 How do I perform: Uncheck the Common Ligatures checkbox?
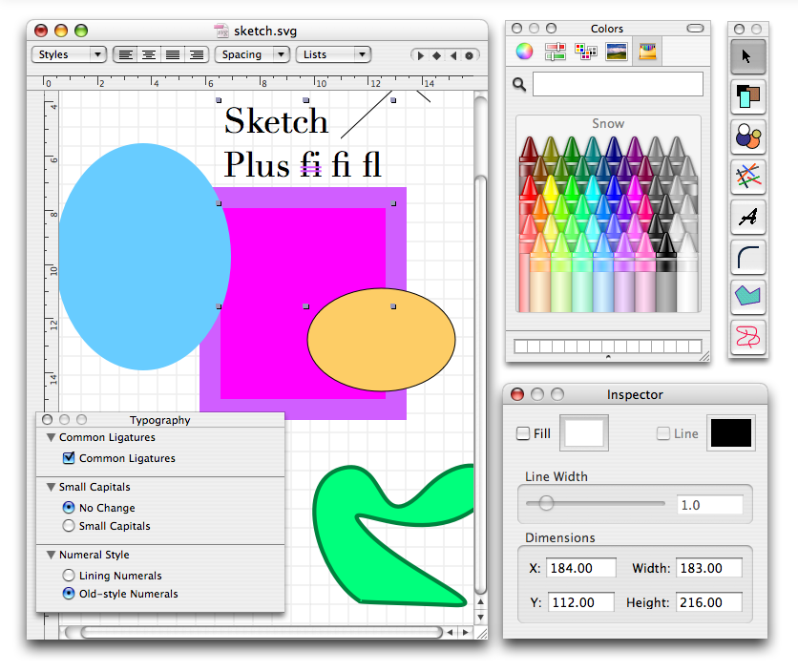(68, 457)
